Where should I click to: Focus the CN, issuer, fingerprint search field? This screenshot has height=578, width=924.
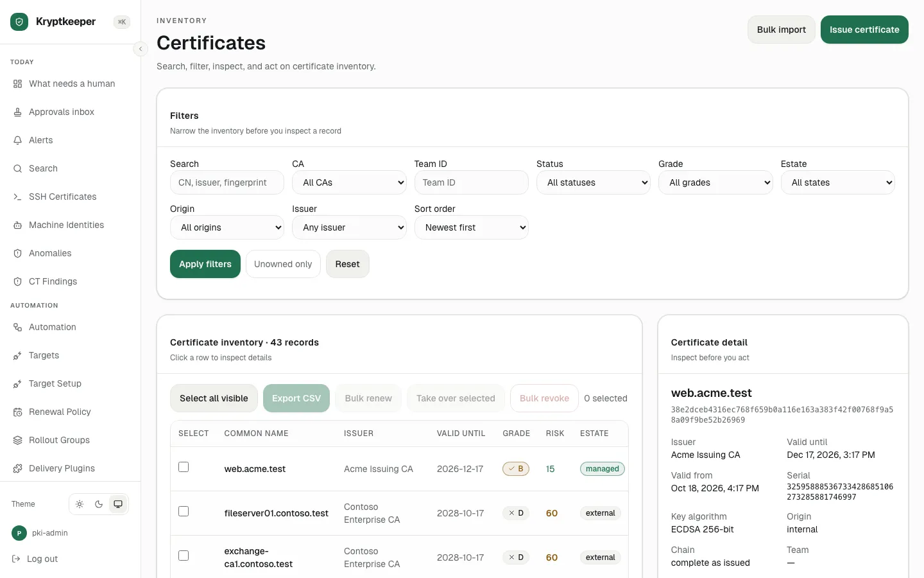[227, 182]
